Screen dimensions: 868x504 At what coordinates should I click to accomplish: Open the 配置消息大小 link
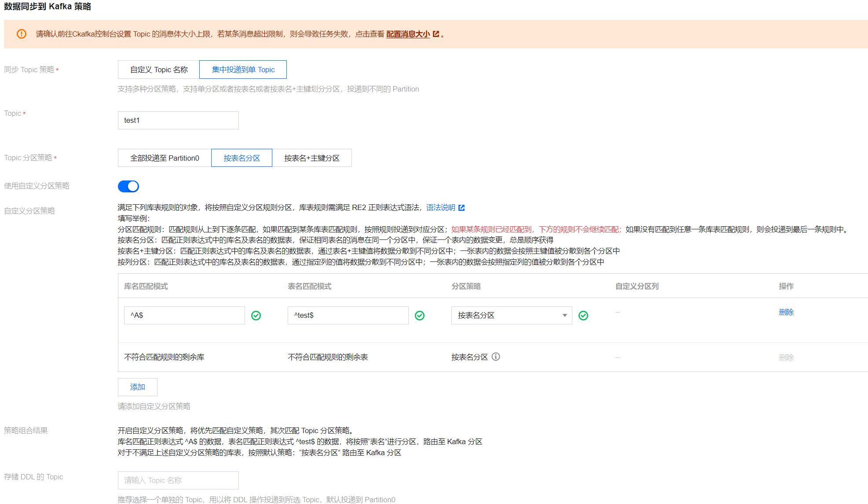tap(408, 34)
